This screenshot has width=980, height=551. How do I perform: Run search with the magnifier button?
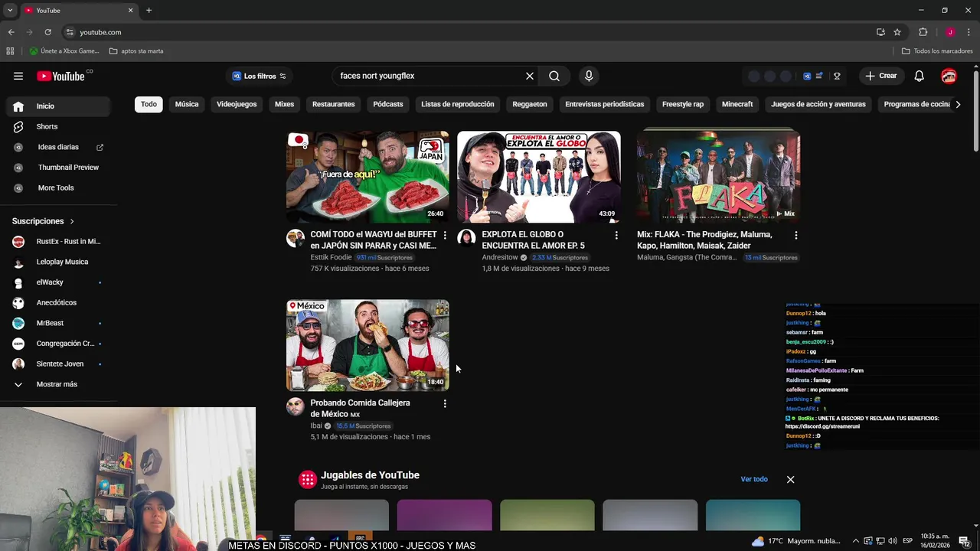pos(554,76)
